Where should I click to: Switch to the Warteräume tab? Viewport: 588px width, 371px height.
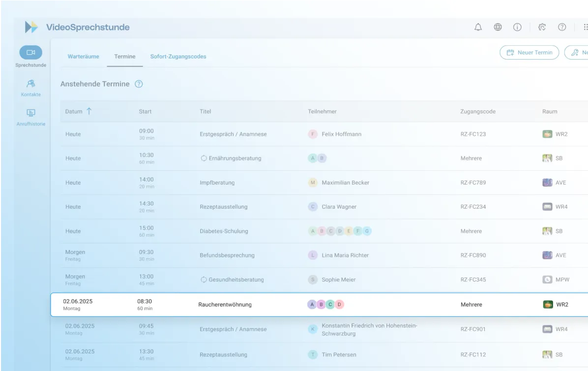pyautogui.click(x=83, y=56)
